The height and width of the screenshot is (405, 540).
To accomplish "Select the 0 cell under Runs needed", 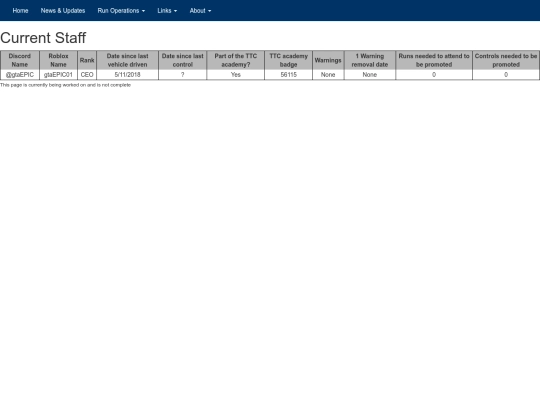I will (x=434, y=75).
